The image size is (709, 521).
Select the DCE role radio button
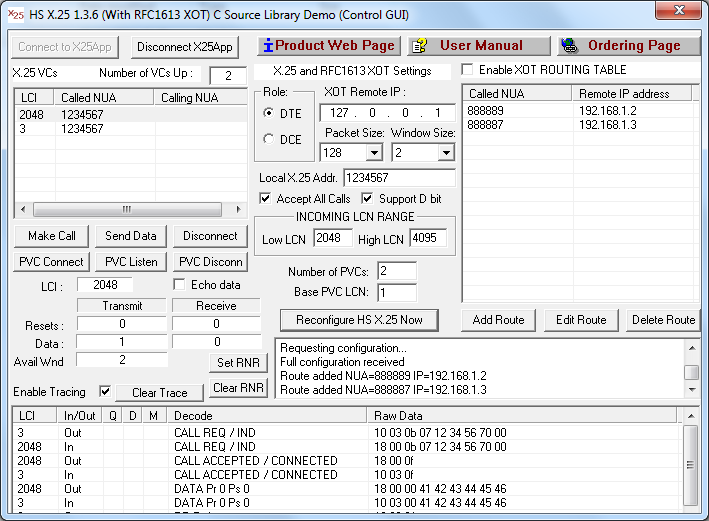(x=268, y=138)
